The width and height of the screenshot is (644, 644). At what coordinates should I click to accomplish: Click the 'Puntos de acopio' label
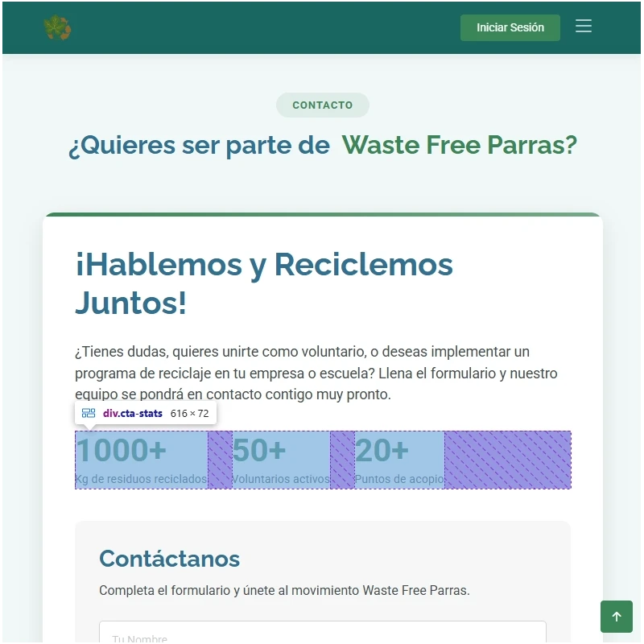point(399,479)
